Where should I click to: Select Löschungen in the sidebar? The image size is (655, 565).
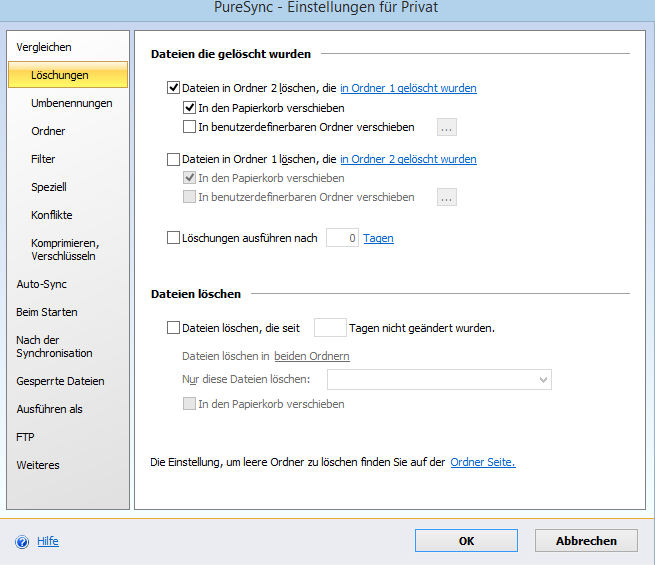click(68, 75)
